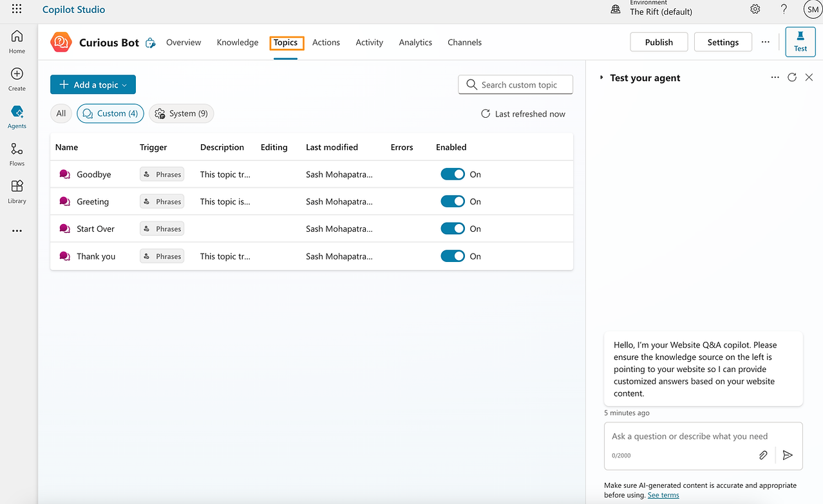Toggle off the Greeting topic
The width and height of the screenshot is (823, 504).
pos(453,201)
